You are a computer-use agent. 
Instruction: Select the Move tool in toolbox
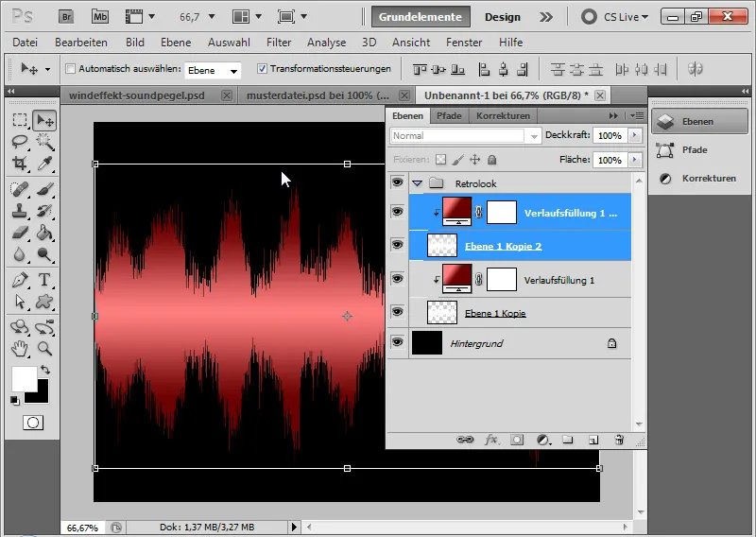pos(44,120)
